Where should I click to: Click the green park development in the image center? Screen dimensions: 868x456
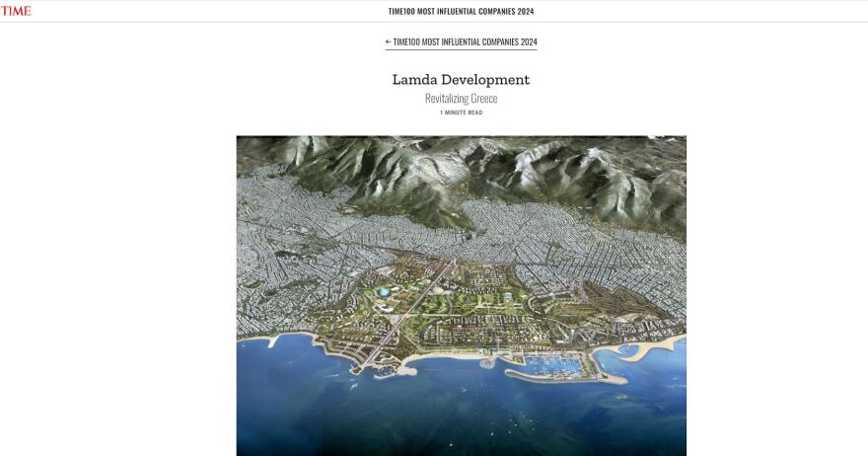464,316
